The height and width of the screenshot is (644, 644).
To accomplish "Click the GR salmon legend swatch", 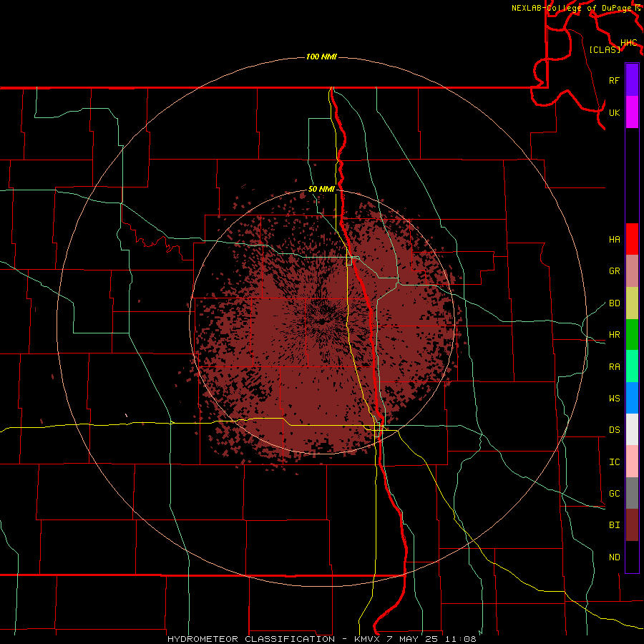I will (x=632, y=270).
